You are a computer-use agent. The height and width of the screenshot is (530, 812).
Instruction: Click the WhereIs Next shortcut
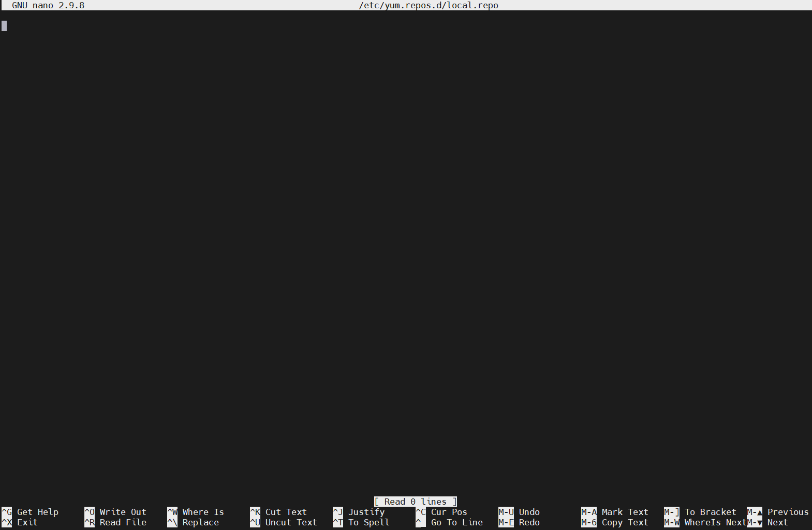coord(716,522)
